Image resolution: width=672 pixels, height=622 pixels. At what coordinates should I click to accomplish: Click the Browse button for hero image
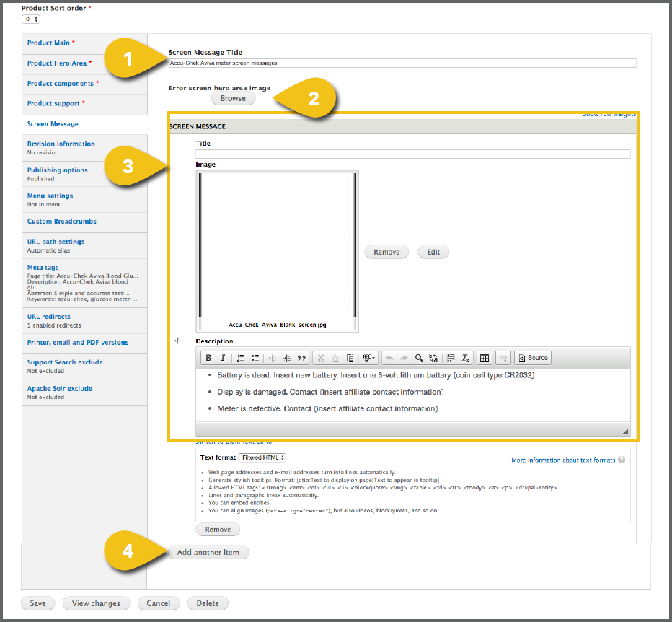(x=233, y=98)
